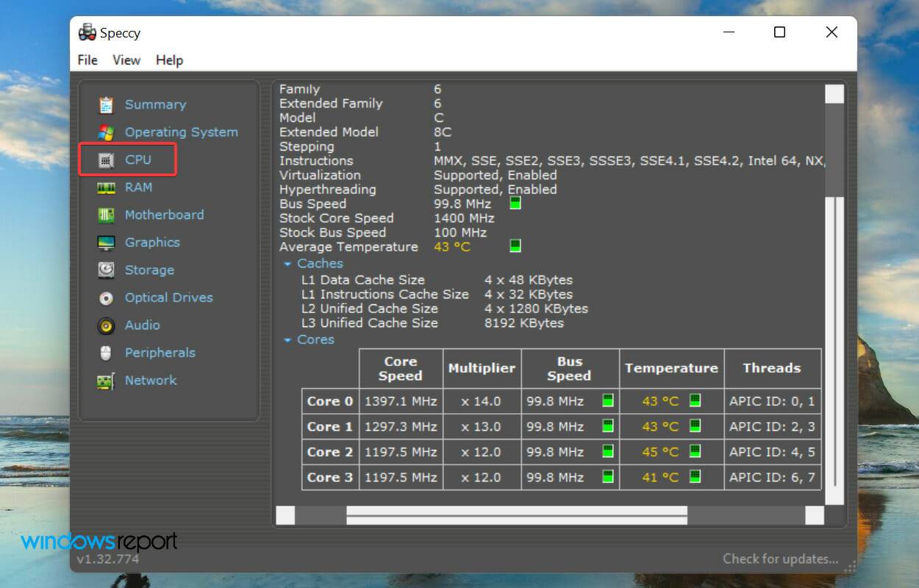Open the Help menu
Image resolution: width=919 pixels, height=588 pixels.
[169, 60]
